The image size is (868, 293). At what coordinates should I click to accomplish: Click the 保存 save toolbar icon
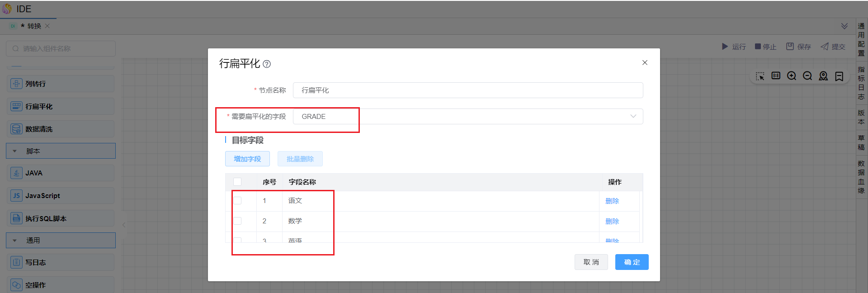(790, 47)
